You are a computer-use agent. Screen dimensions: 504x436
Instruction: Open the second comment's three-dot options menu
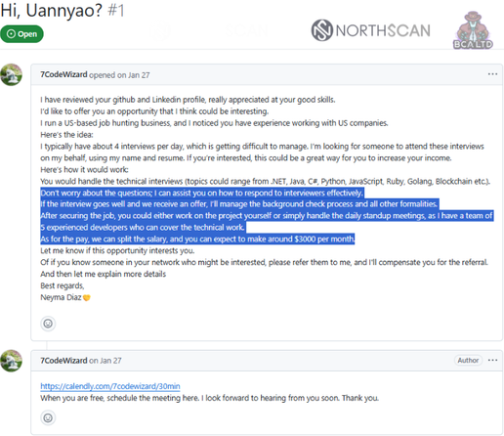click(492, 360)
